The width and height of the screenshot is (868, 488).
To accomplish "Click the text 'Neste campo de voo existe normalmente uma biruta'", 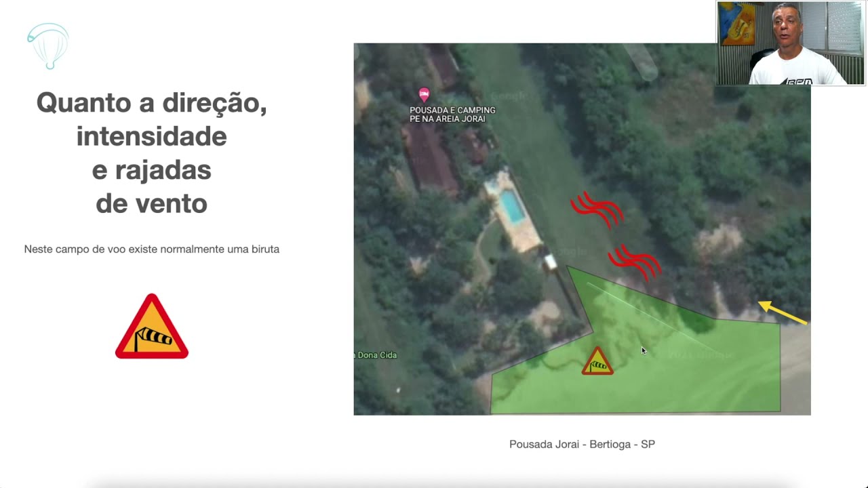I will coord(152,249).
